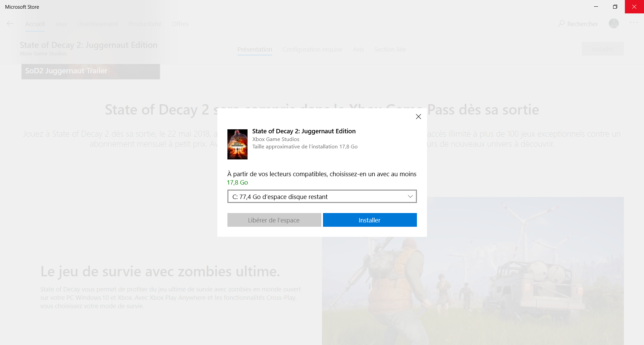Click the Rechercher search label
This screenshot has height=345, width=644.
583,24
